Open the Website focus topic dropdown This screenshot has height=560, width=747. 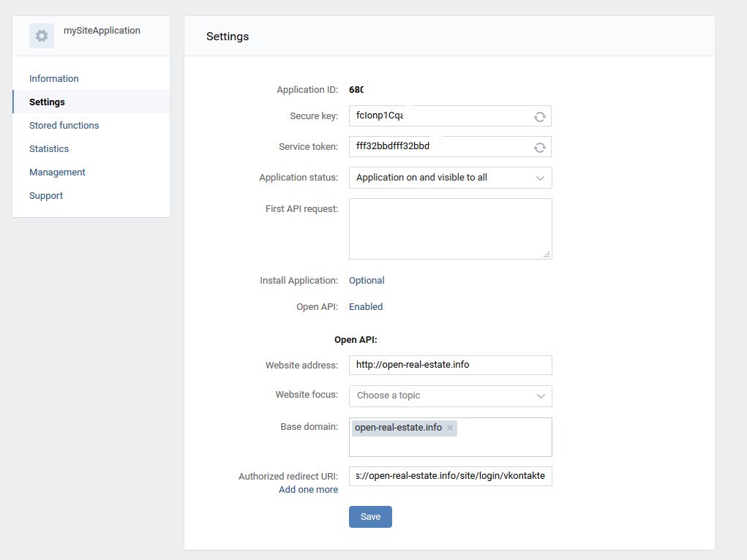pyautogui.click(x=450, y=396)
